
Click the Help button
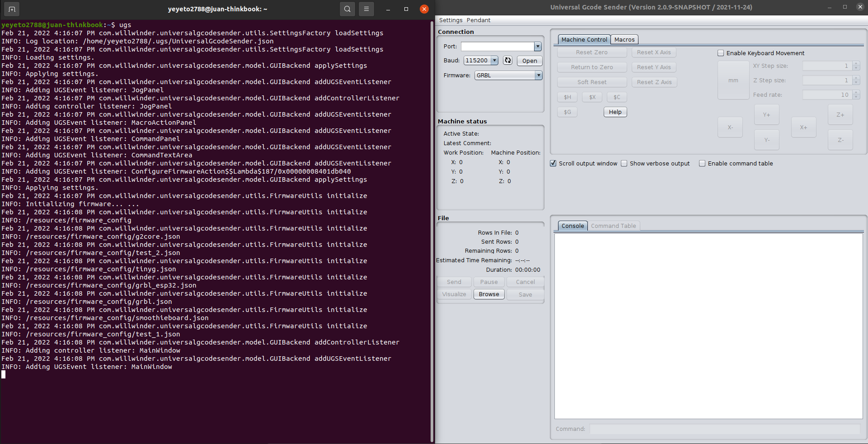click(615, 112)
